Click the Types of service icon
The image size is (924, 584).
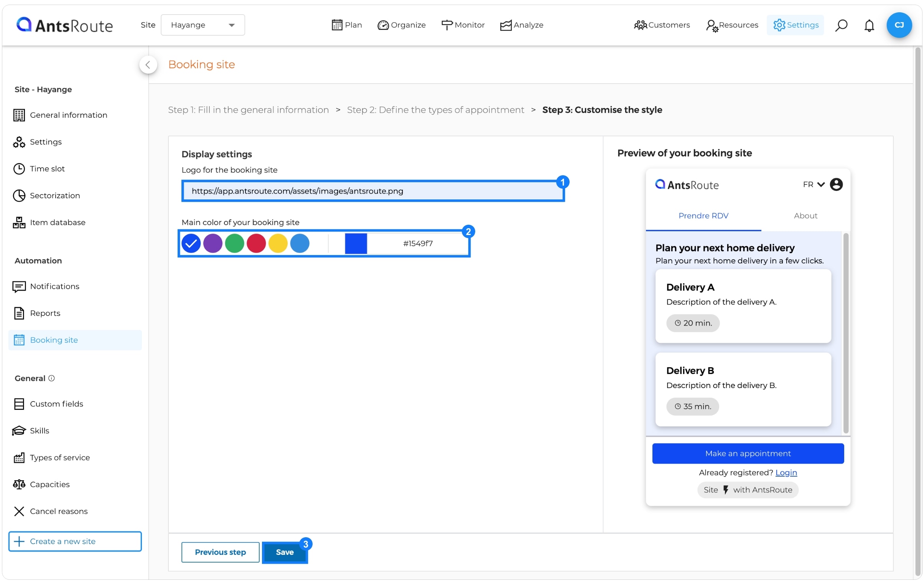point(19,458)
